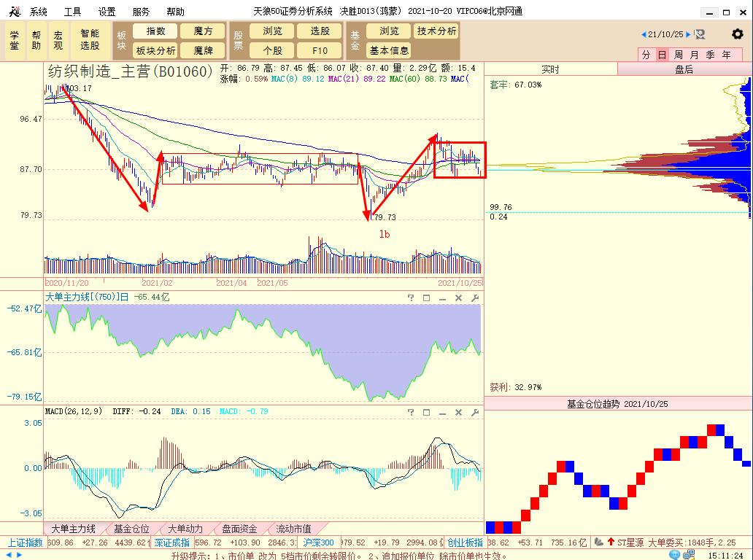The image size is (753, 560).
Task: Close the 大单主力线 indicator panel
Action: [x=459, y=298]
